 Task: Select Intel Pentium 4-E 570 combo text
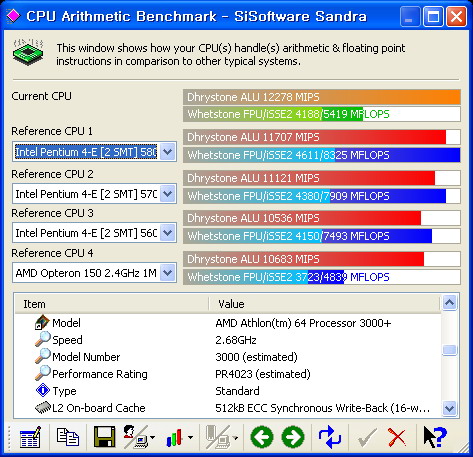coord(86,194)
